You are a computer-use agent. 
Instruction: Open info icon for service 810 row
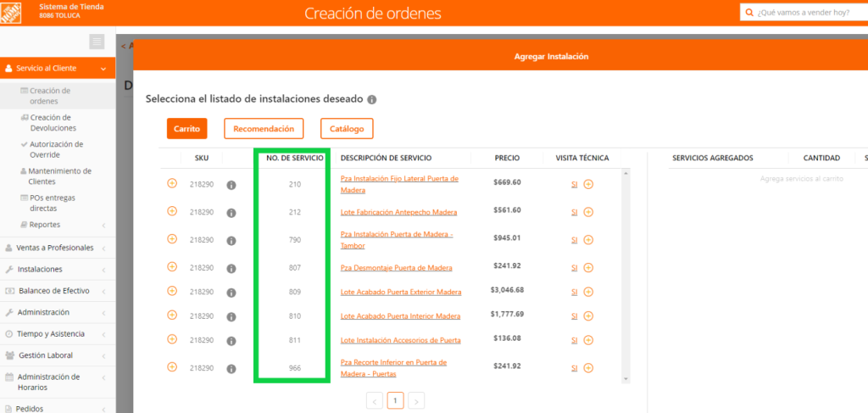231,316
